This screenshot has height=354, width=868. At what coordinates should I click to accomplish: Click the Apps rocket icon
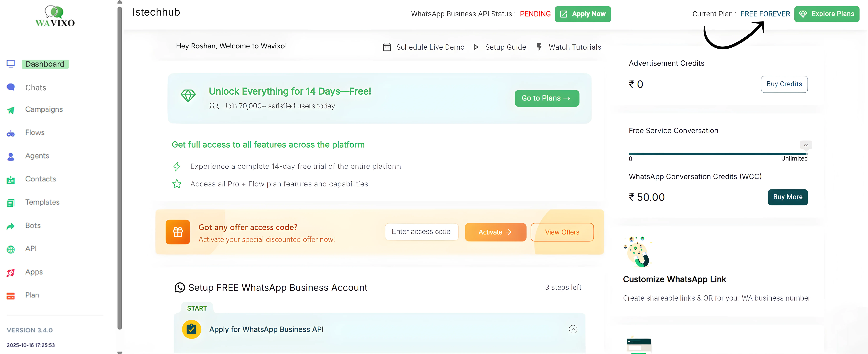[x=11, y=273]
